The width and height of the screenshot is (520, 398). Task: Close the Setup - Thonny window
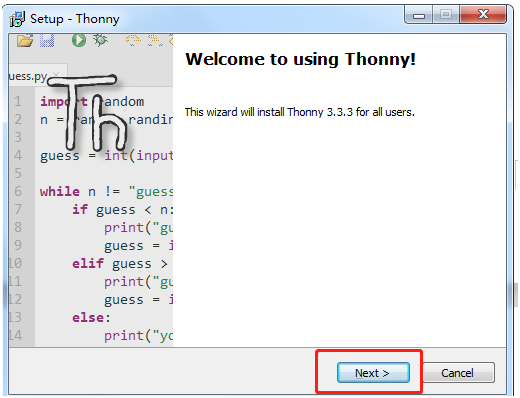click(483, 14)
